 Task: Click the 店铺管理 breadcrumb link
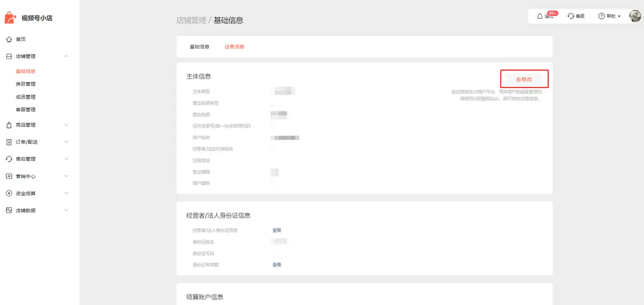pyautogui.click(x=191, y=20)
